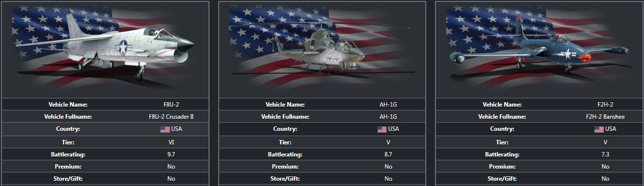Screen dimensions: 644x186
Task: Click the Country label in F2H-2 card
Action: [502, 129]
